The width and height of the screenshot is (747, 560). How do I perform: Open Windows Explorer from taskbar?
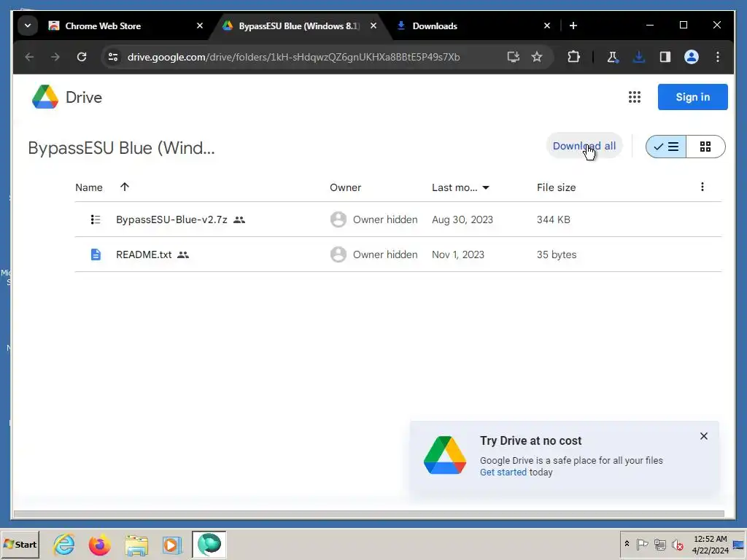pyautogui.click(x=136, y=545)
